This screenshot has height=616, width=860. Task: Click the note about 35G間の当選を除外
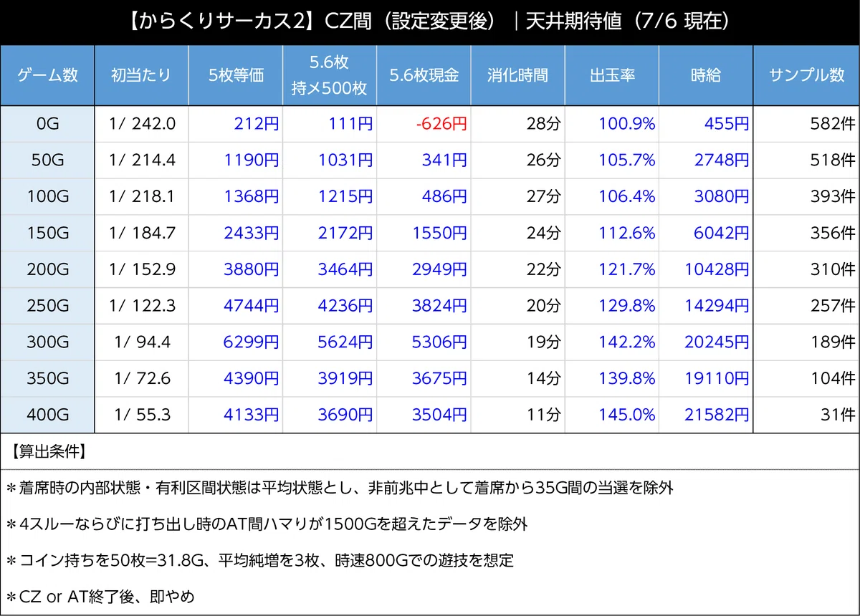pyautogui.click(x=340, y=489)
